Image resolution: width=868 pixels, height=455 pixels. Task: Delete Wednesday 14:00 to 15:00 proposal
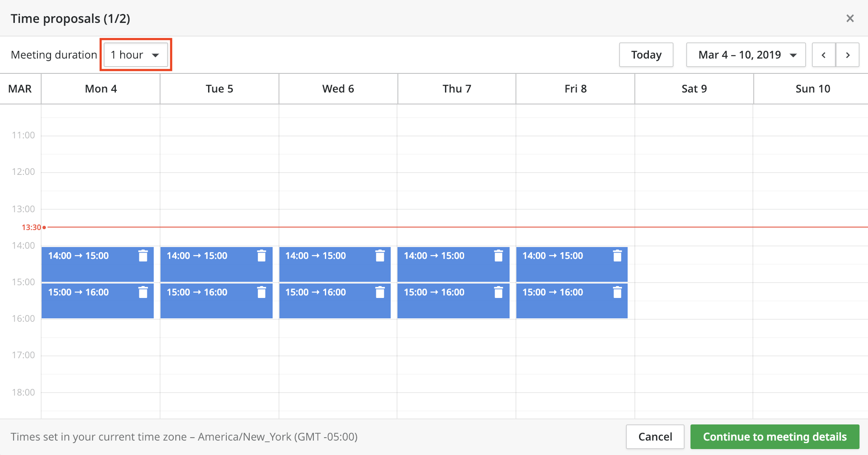(380, 256)
